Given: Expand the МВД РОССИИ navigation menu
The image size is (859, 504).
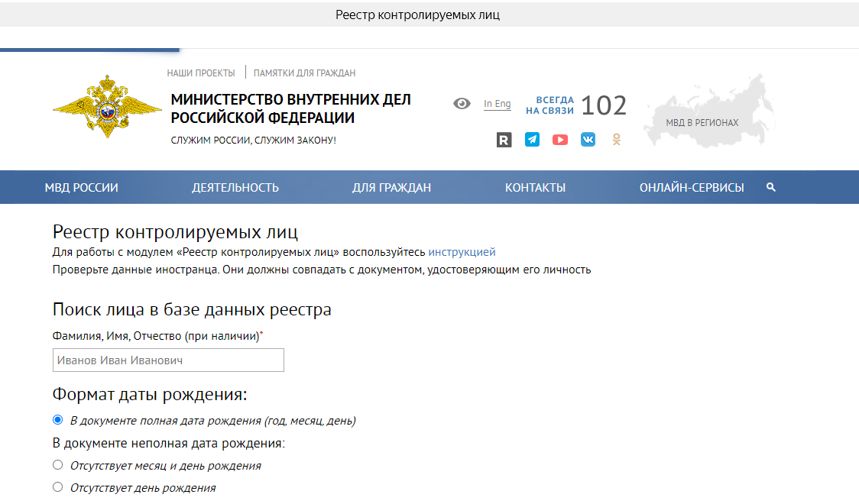Looking at the screenshot, I should (82, 188).
